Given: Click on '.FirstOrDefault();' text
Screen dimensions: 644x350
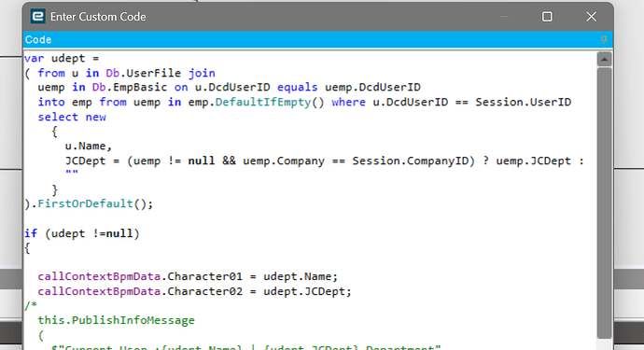Looking at the screenshot, I should (x=92, y=203).
